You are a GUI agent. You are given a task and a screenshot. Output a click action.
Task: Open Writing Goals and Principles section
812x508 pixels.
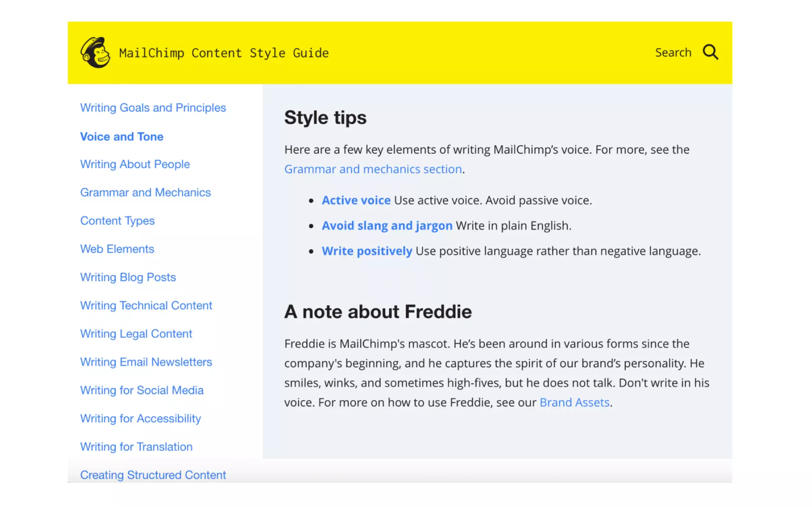coord(153,108)
